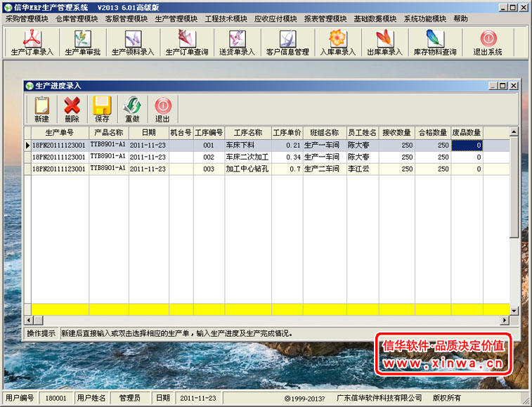The height and width of the screenshot is (407, 532).
Task: Open 生产订单查询 toolbar icon
Action: pos(187,42)
